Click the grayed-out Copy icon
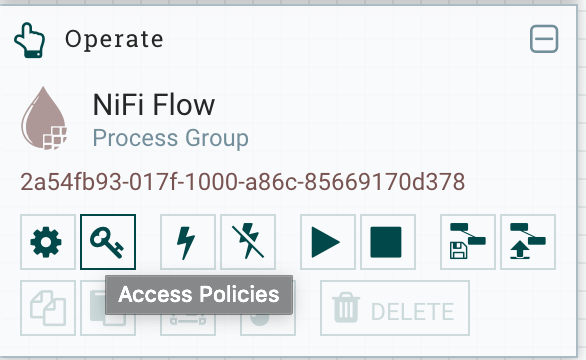The height and width of the screenshot is (360, 586). coord(48,308)
